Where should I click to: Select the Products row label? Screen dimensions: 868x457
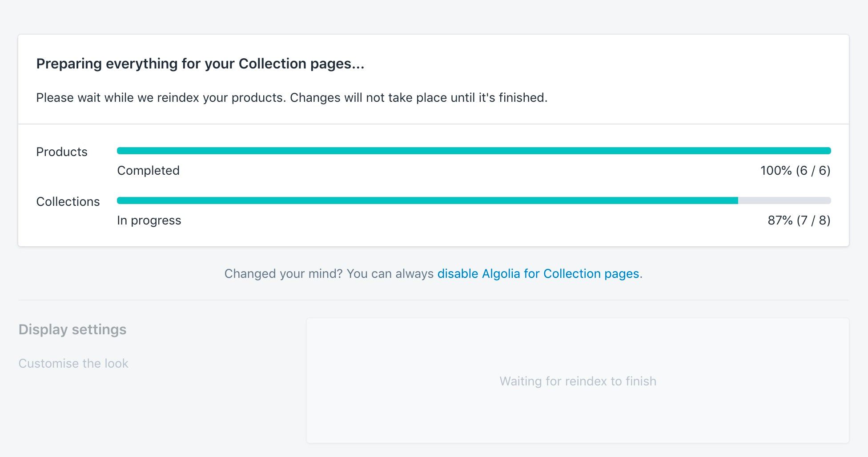pyautogui.click(x=62, y=152)
